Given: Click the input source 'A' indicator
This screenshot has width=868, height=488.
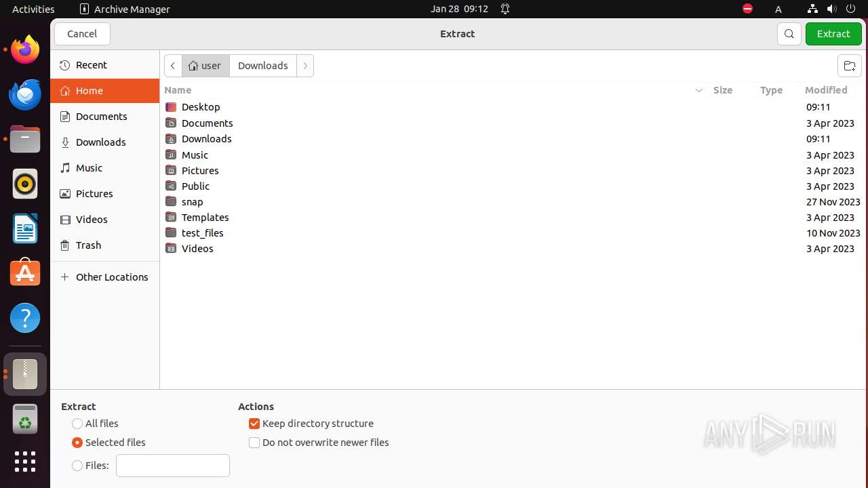Looking at the screenshot, I should (x=778, y=9).
